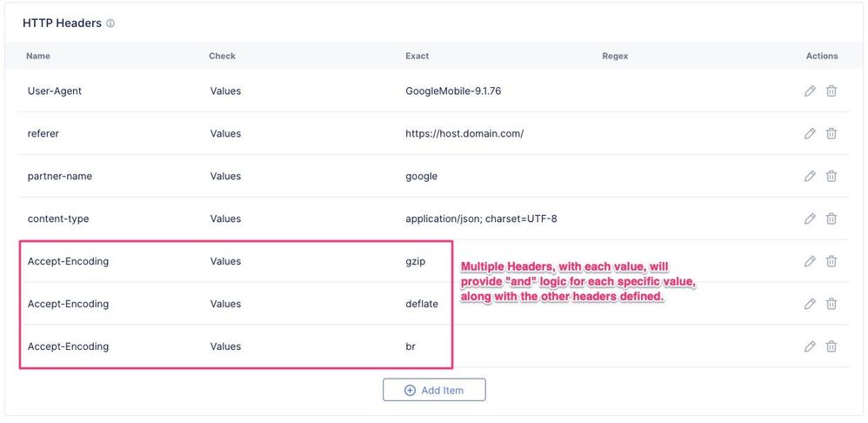Click the Name column header
Viewport: 868px width, 423px height.
[38, 56]
